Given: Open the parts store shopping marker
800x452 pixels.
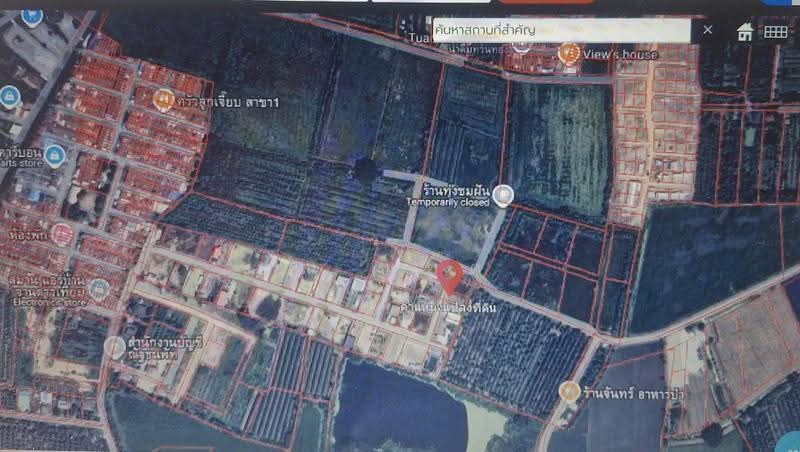Looking at the screenshot, I should tap(54, 156).
